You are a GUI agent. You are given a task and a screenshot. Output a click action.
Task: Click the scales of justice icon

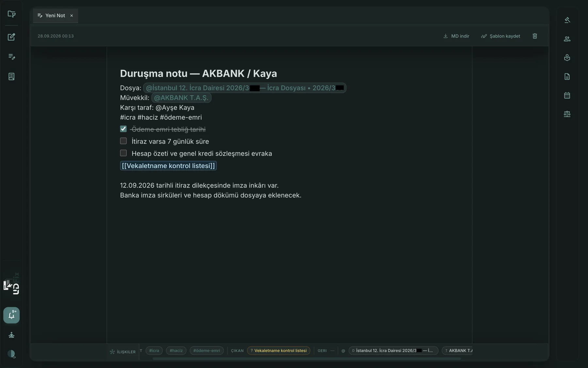pos(567,114)
